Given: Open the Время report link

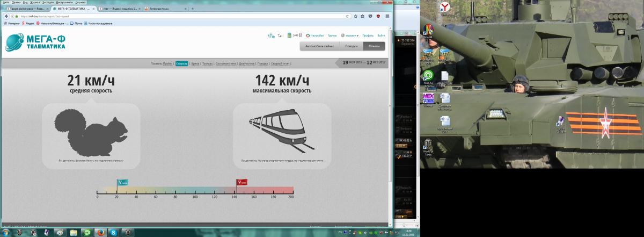Looking at the screenshot, I should click(x=195, y=63).
